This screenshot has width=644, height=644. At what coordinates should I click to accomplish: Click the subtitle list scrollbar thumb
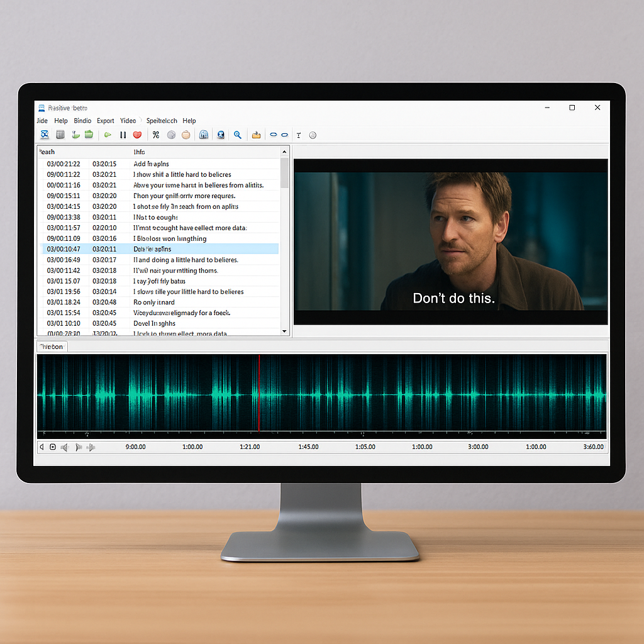pyautogui.click(x=284, y=172)
